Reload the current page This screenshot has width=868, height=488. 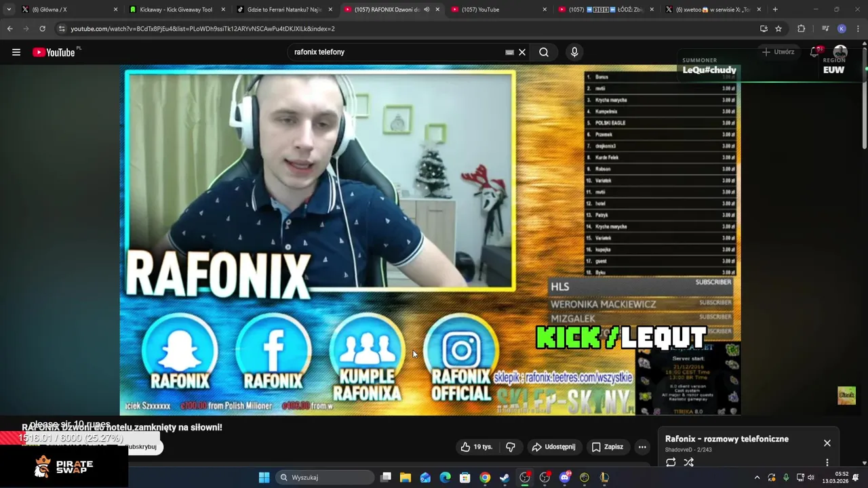pyautogui.click(x=42, y=28)
